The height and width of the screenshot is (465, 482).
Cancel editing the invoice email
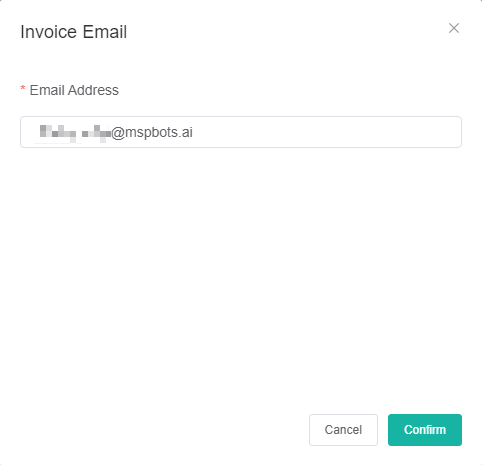[343, 430]
